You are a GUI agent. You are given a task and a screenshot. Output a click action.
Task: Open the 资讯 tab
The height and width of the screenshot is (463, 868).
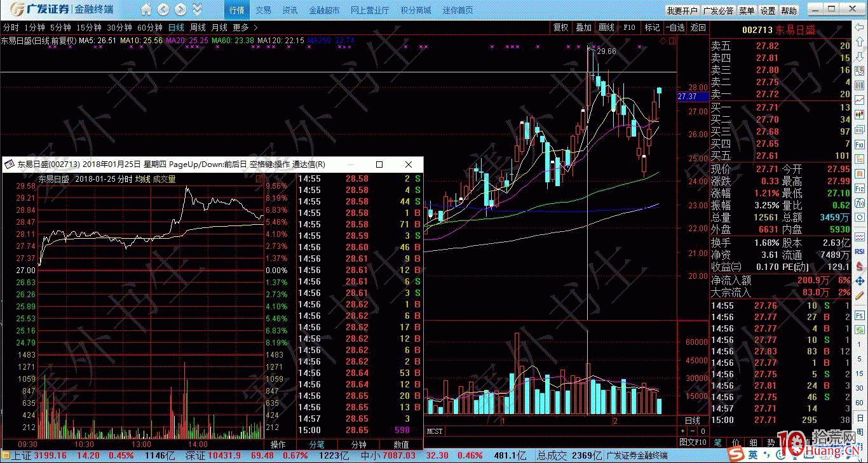(x=290, y=10)
